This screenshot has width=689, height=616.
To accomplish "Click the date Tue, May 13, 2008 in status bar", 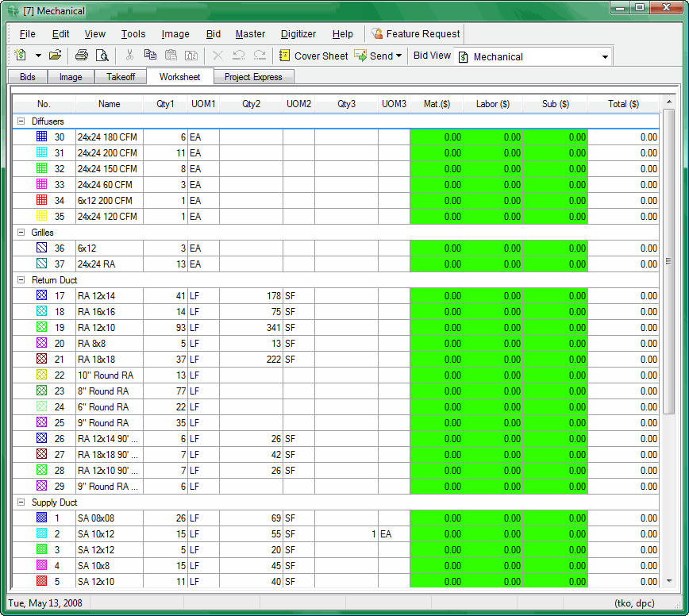I will click(x=45, y=603).
